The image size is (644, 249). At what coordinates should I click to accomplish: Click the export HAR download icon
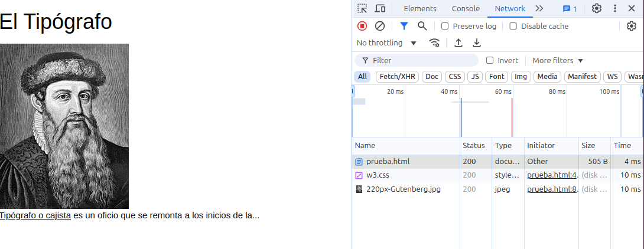(476, 43)
